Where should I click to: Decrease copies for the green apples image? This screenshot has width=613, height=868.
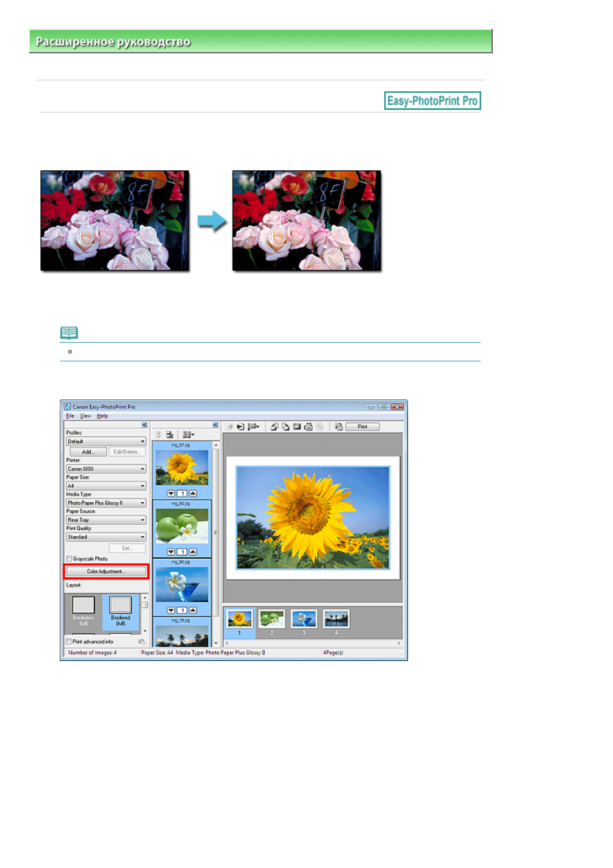(171, 552)
